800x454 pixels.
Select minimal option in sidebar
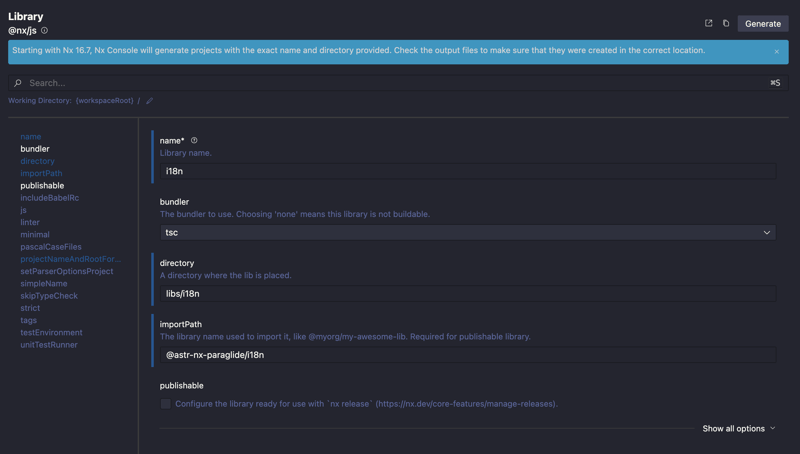[x=35, y=235]
